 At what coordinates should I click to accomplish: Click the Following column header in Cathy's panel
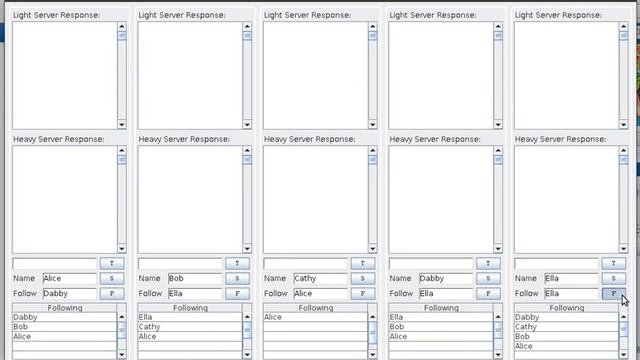coord(315,308)
